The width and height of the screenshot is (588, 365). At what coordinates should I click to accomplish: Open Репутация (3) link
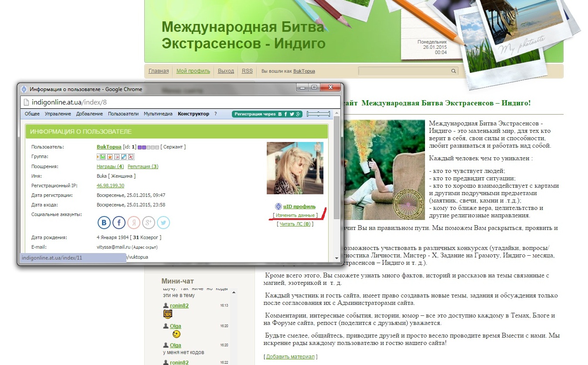(143, 166)
